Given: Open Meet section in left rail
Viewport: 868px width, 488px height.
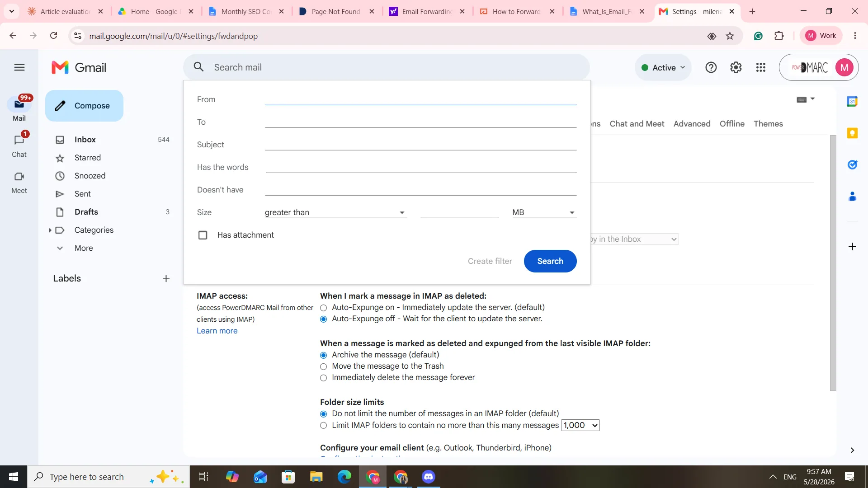Looking at the screenshot, I should pos(19,183).
